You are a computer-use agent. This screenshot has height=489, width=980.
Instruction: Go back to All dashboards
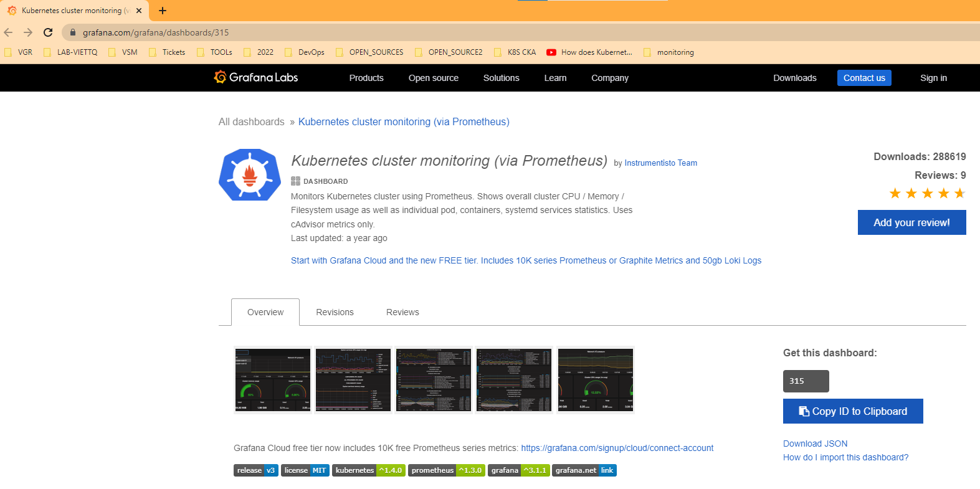click(x=252, y=122)
